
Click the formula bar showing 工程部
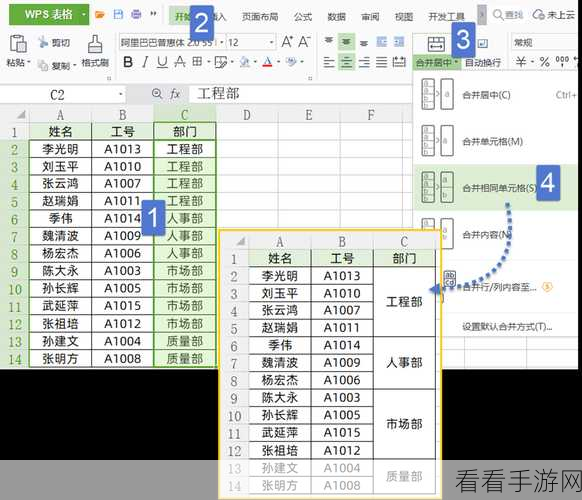click(301, 94)
